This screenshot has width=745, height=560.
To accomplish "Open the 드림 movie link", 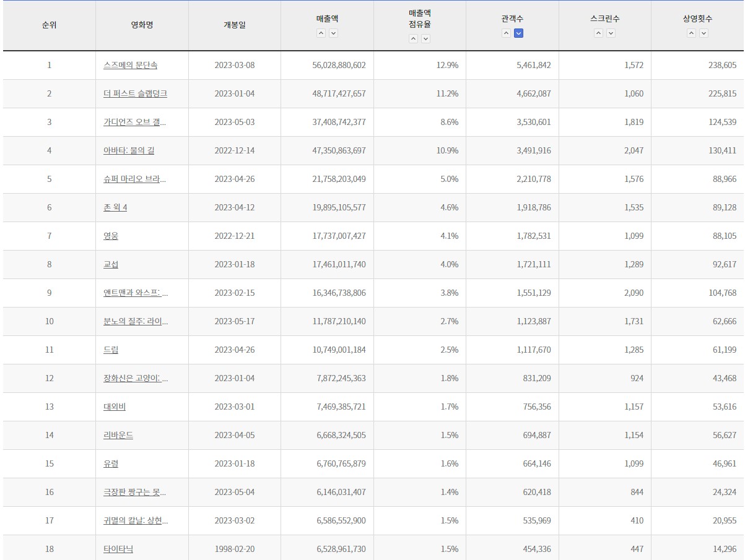I will coord(111,350).
